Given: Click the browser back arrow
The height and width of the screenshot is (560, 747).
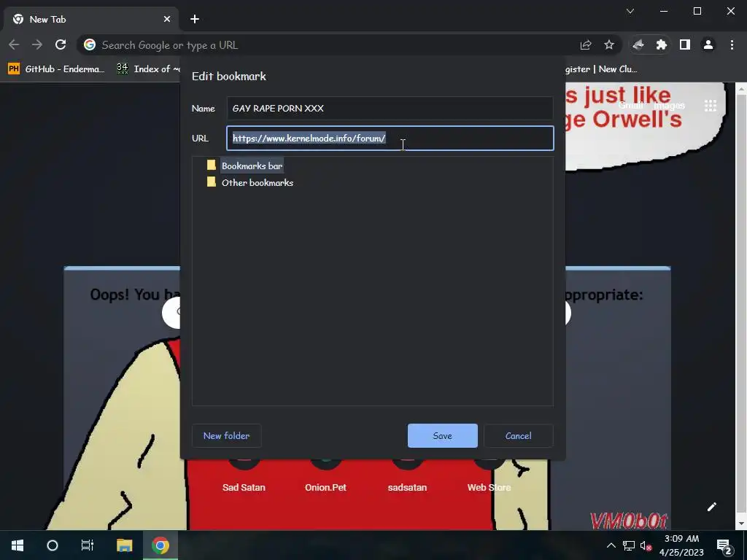Looking at the screenshot, I should (x=14, y=44).
